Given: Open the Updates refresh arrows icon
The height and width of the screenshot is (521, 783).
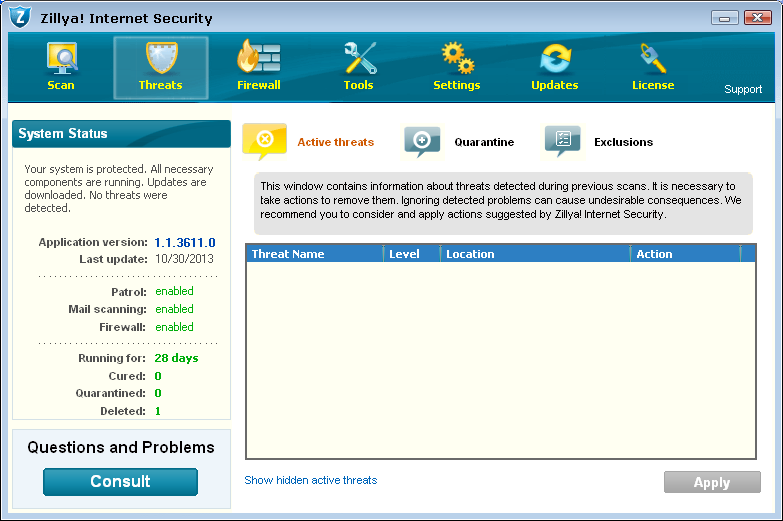Looking at the screenshot, I should tap(555, 58).
